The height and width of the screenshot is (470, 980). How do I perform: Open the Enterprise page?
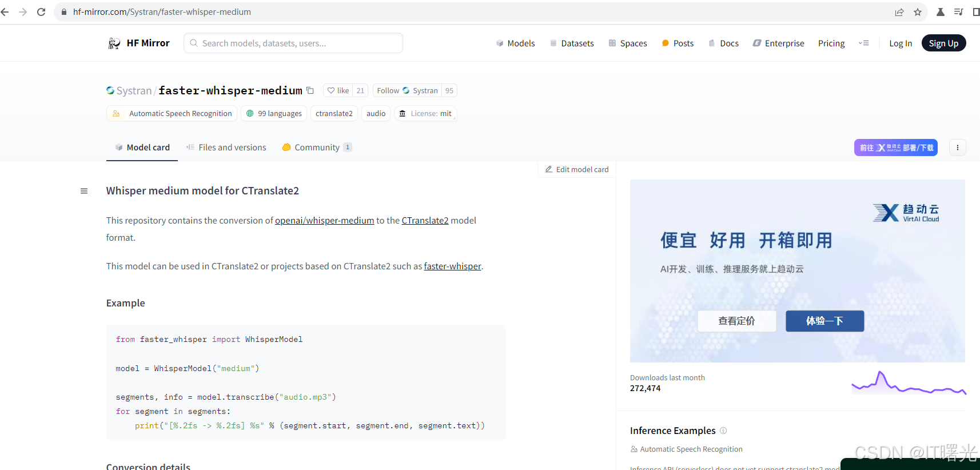coord(778,43)
